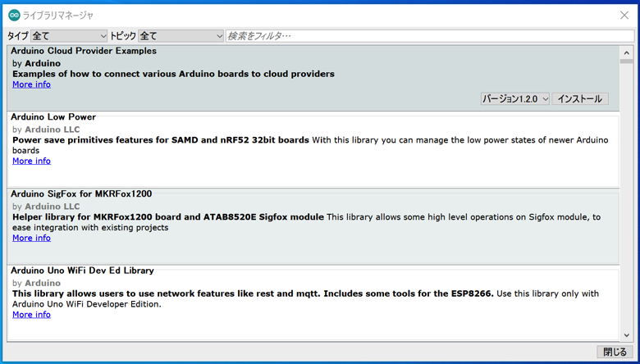
Task: Open More info for Arduino Cloud Provider Examples
Action: point(31,84)
